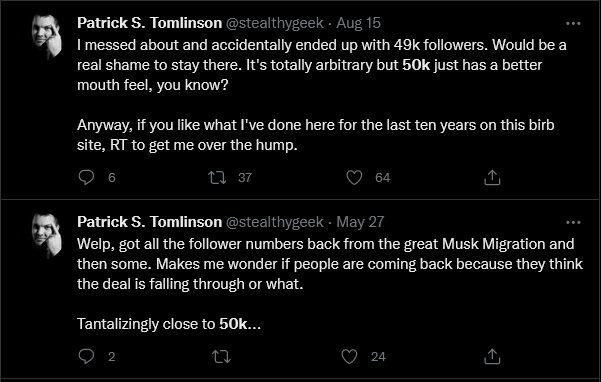This screenshot has width=601, height=382.
Task: Reply to the May 27 tweet
Action: (86, 356)
